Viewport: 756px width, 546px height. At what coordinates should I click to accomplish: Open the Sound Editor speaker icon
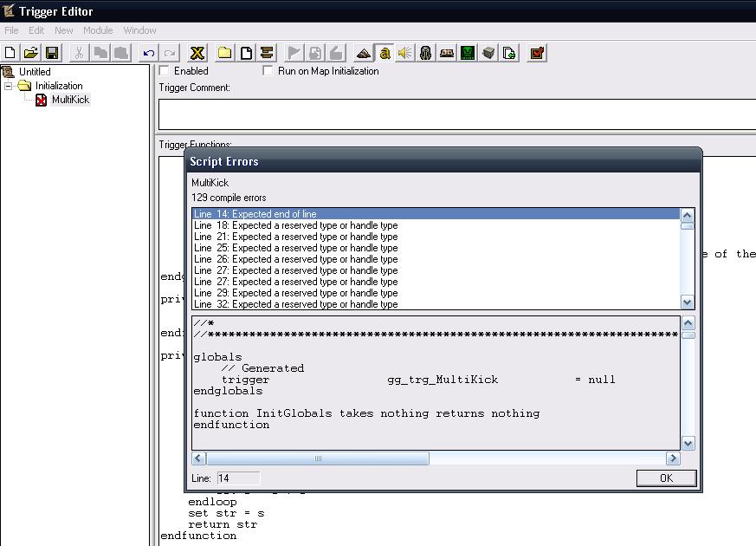point(404,53)
